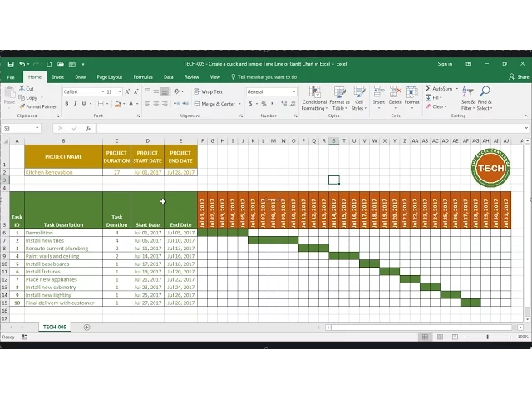The height and width of the screenshot is (399, 532).
Task: Click the Paste clipboard icon
Action: [9, 92]
